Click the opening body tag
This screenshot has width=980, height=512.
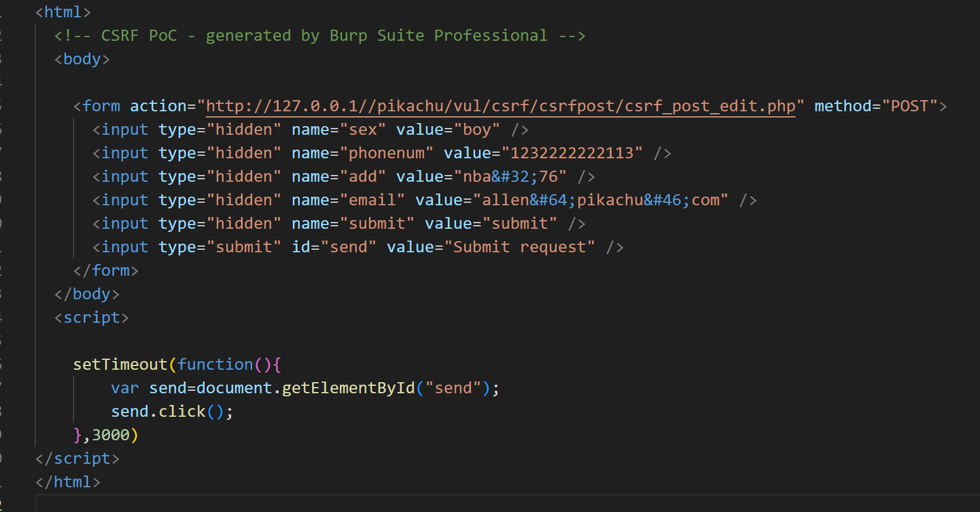coord(82,59)
